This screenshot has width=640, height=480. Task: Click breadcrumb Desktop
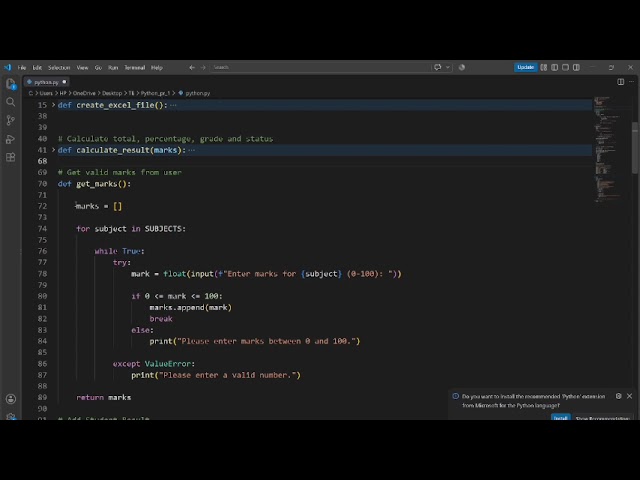pyautogui.click(x=112, y=93)
